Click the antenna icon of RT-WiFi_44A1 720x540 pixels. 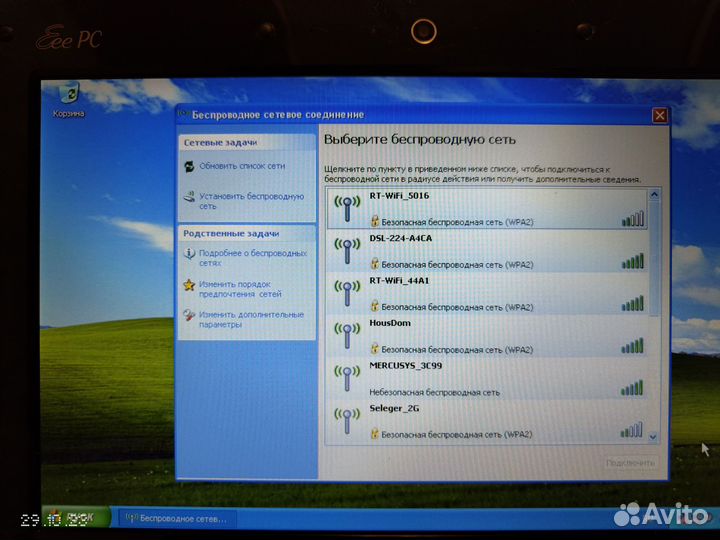[x=347, y=293]
